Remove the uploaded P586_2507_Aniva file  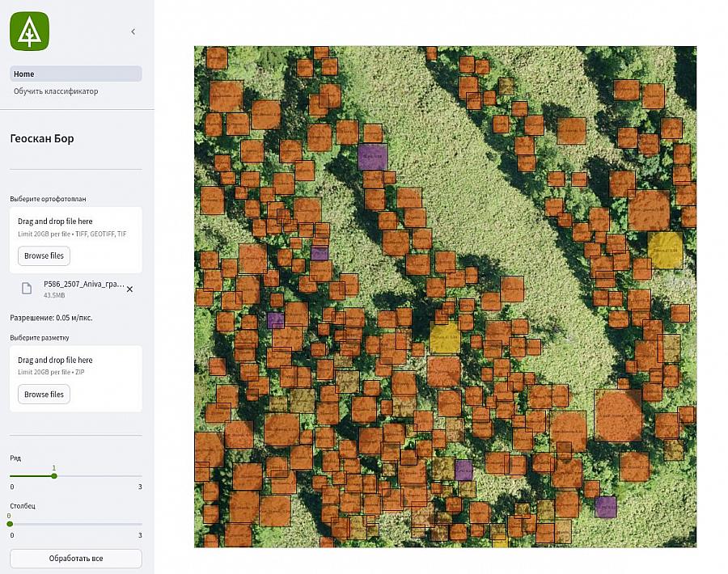[x=129, y=289]
